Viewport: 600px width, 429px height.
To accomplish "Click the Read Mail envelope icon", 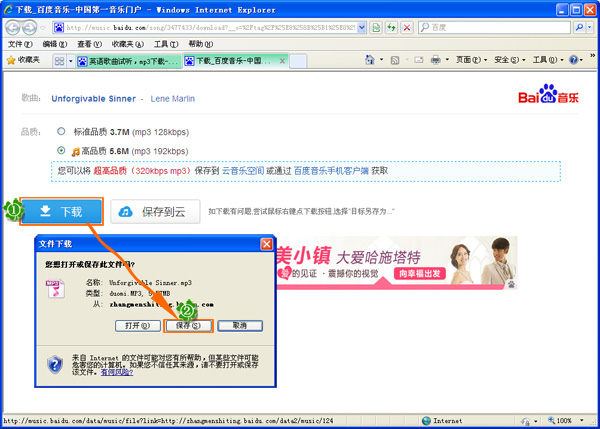I will coord(419,60).
